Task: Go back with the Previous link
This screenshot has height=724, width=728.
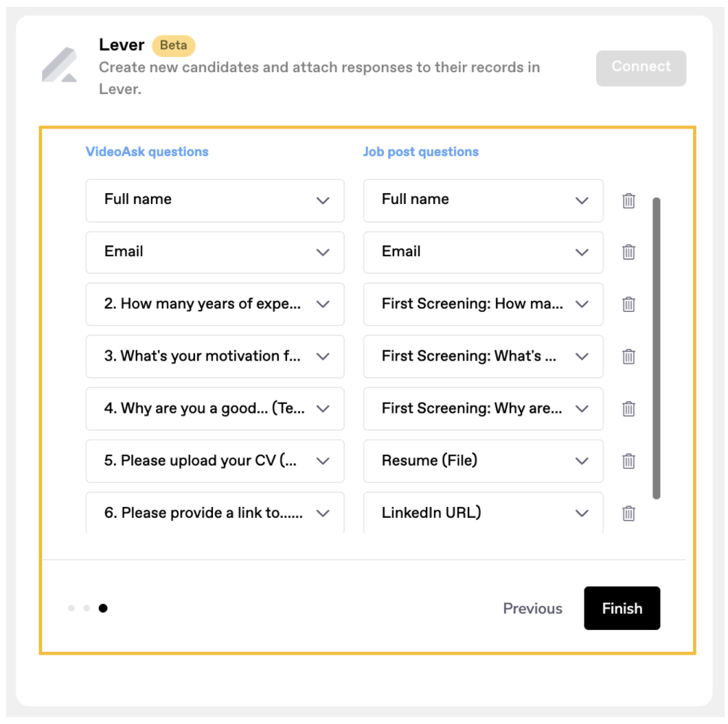Action: [x=532, y=609]
